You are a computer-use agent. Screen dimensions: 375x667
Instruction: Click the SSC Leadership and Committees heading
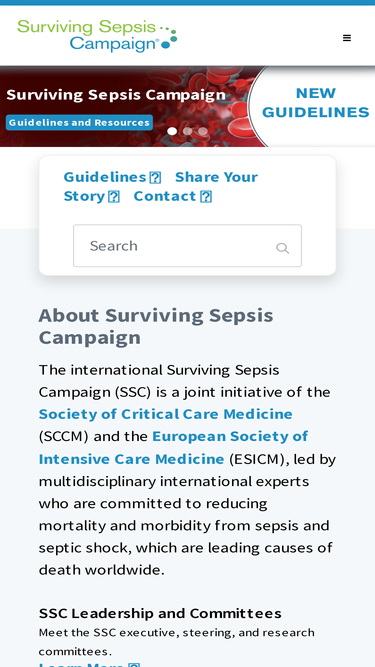(160, 613)
